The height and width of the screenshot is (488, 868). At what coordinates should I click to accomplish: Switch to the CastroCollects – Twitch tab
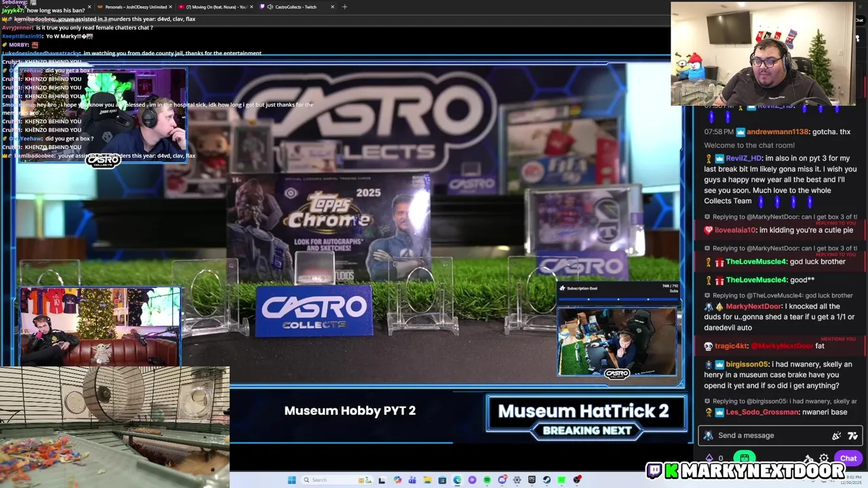296,7
